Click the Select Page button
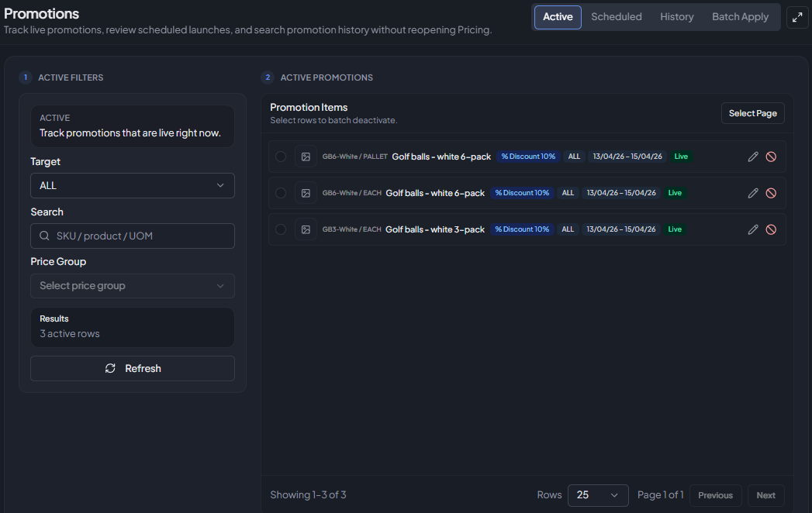Image resolution: width=812 pixels, height=513 pixels. coord(753,113)
